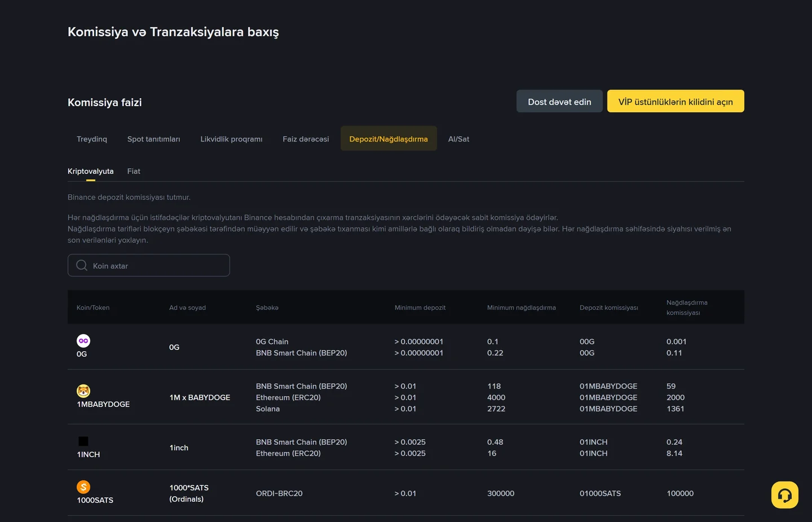This screenshot has height=522, width=812.
Task: Click VİP üstünlüklərin kilidini açın button
Action: tap(676, 102)
